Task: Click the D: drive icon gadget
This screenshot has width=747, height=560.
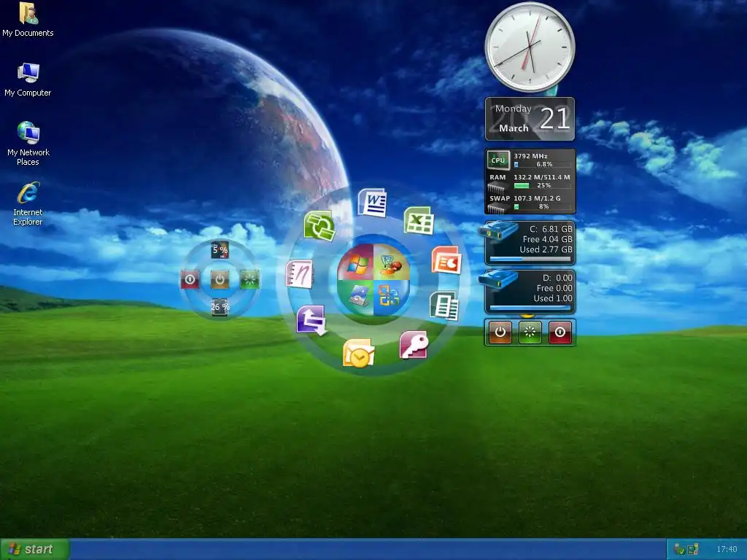Action: coord(498,279)
